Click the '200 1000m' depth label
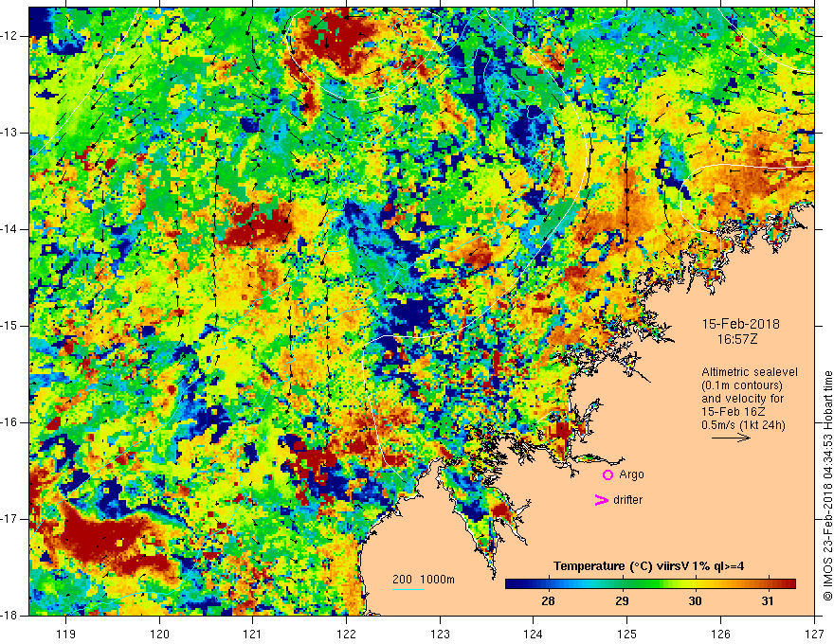The image size is (834, 644). tap(424, 580)
